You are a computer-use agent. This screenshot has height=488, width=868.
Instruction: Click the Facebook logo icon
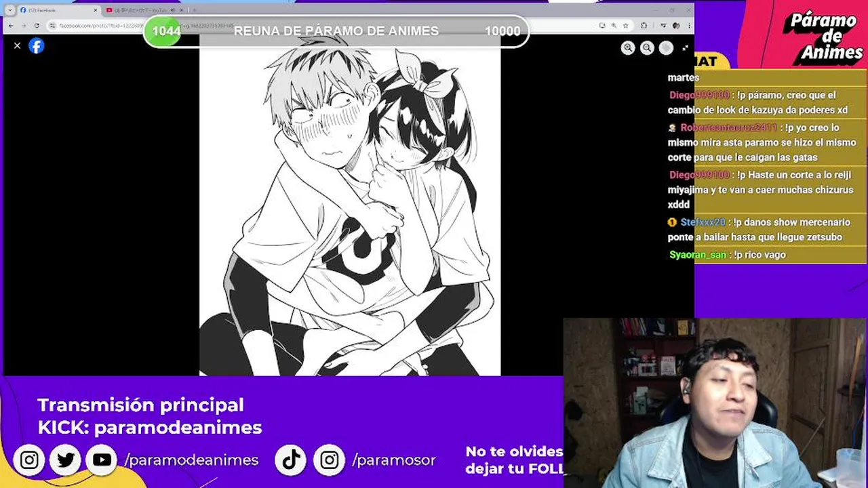37,45
